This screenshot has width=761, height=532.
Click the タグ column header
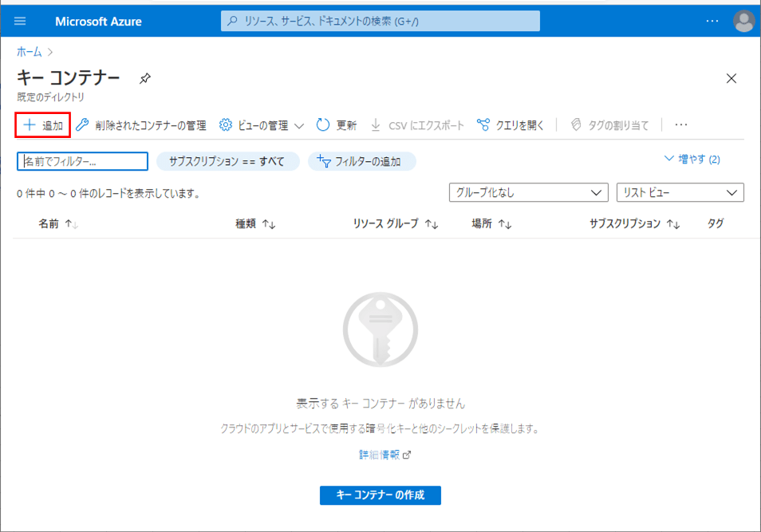tap(716, 223)
